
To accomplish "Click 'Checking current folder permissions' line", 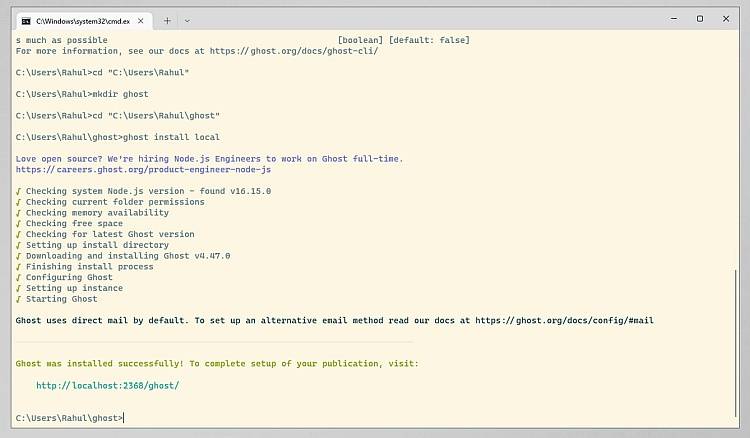I will [x=110, y=202].
